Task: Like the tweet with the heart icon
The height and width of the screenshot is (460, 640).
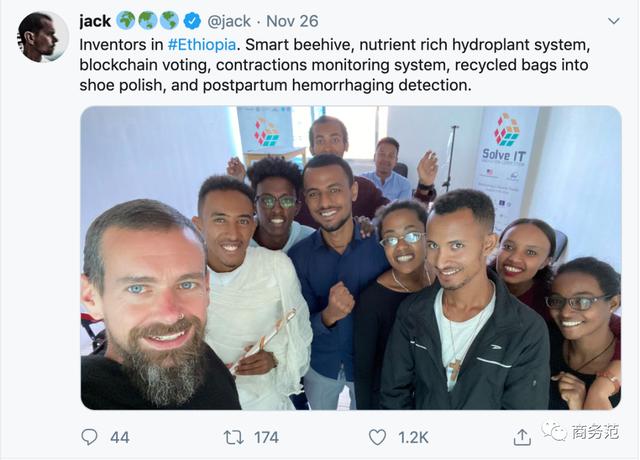Action: (377, 437)
